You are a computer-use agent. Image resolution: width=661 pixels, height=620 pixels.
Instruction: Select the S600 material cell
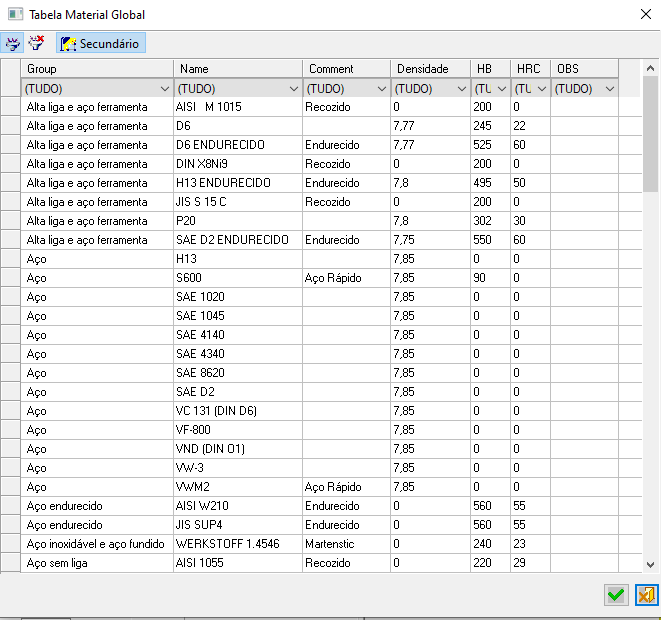(238, 278)
